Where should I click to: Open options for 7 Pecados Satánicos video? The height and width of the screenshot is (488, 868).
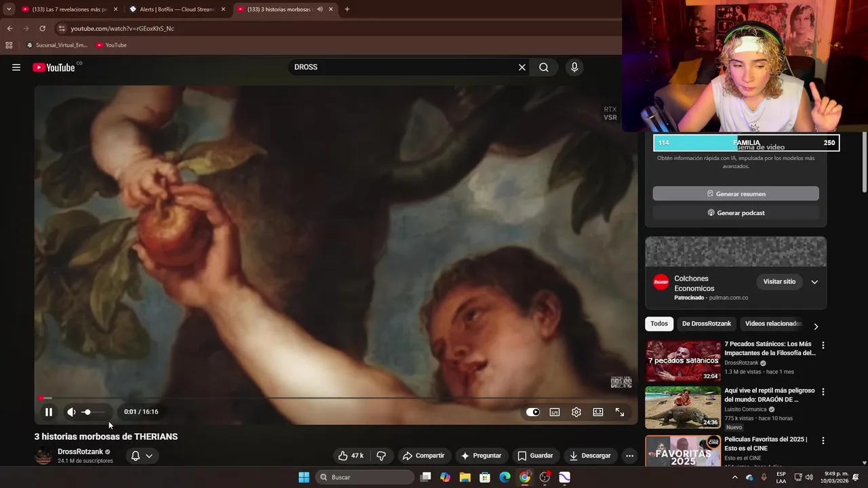click(x=823, y=345)
